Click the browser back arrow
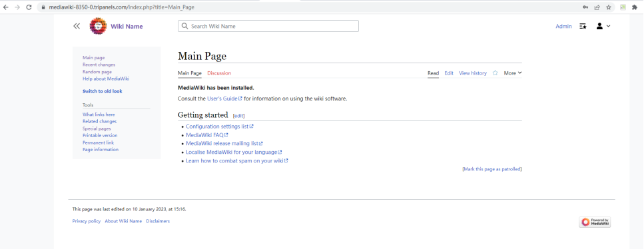The image size is (644, 249). [6, 7]
